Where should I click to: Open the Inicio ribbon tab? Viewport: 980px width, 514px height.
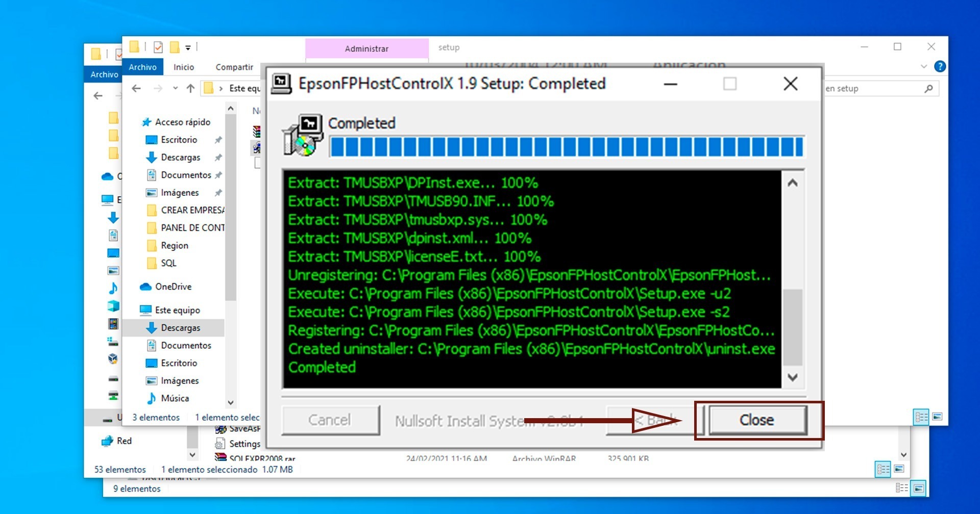[x=184, y=67]
